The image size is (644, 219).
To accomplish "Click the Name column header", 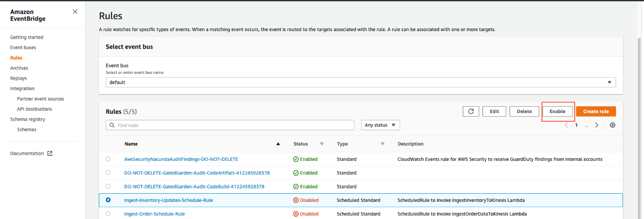I will click(x=131, y=144).
